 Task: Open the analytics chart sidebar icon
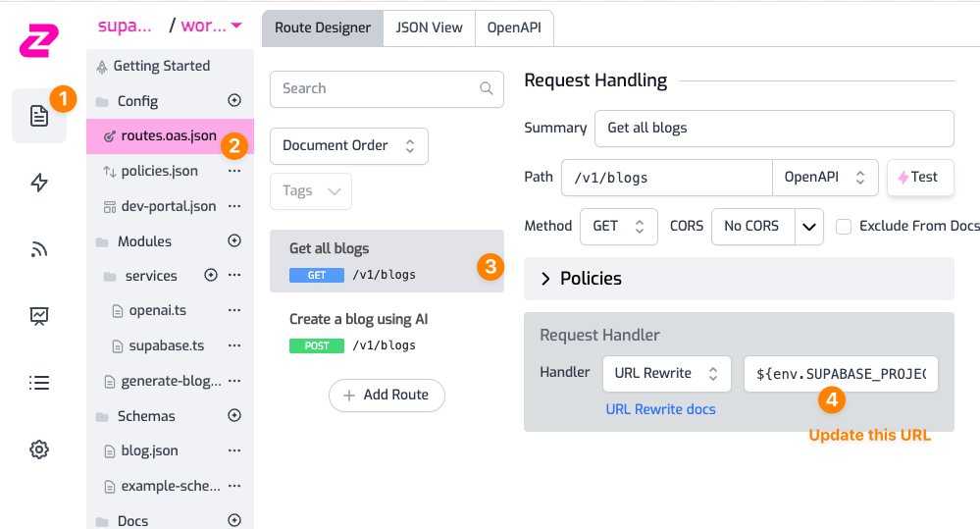point(39,316)
